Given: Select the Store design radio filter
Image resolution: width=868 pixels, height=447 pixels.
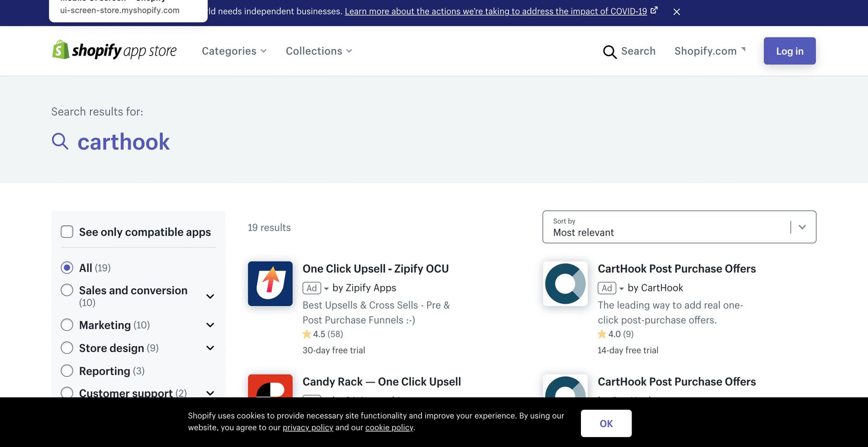Looking at the screenshot, I should pos(67,348).
